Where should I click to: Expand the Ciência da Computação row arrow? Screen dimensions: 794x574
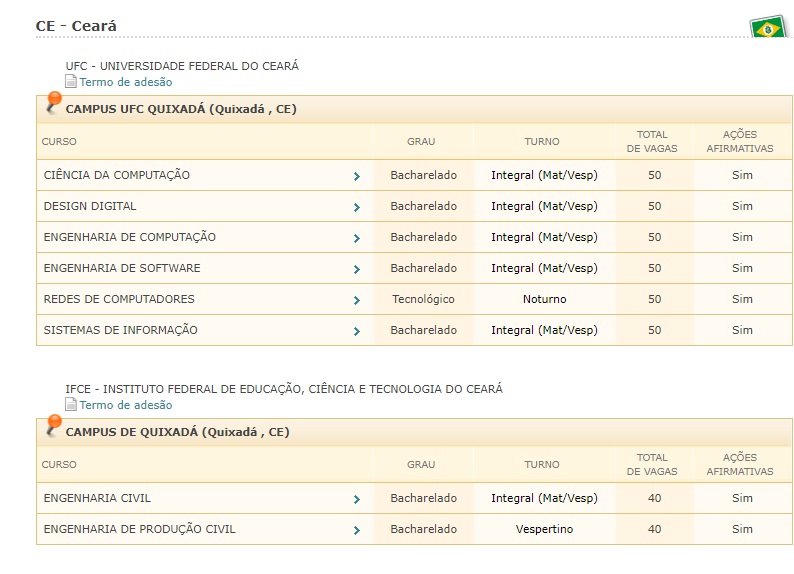point(356,176)
